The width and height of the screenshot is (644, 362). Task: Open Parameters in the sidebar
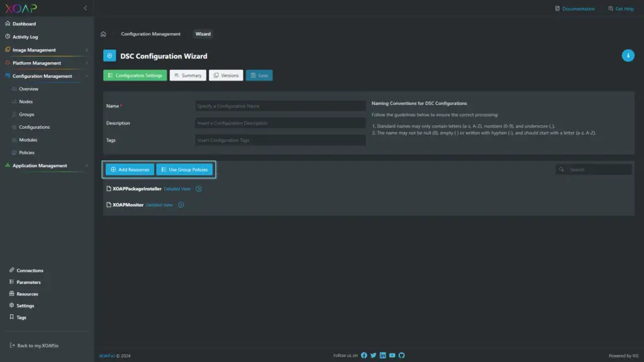tap(28, 282)
